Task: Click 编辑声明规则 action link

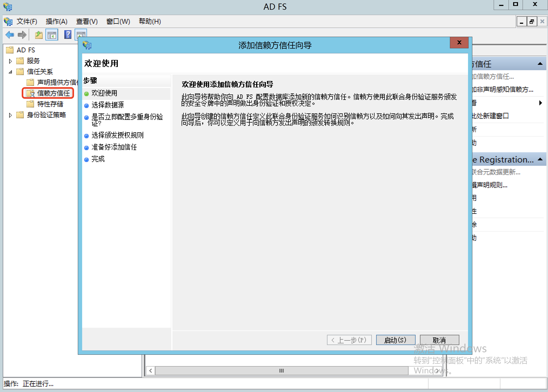Action: click(490, 185)
